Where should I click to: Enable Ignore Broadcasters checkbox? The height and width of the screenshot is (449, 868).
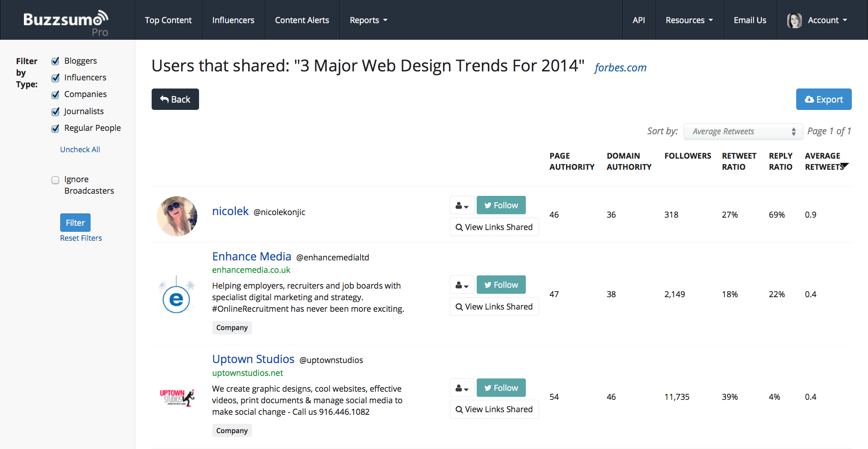click(x=55, y=180)
